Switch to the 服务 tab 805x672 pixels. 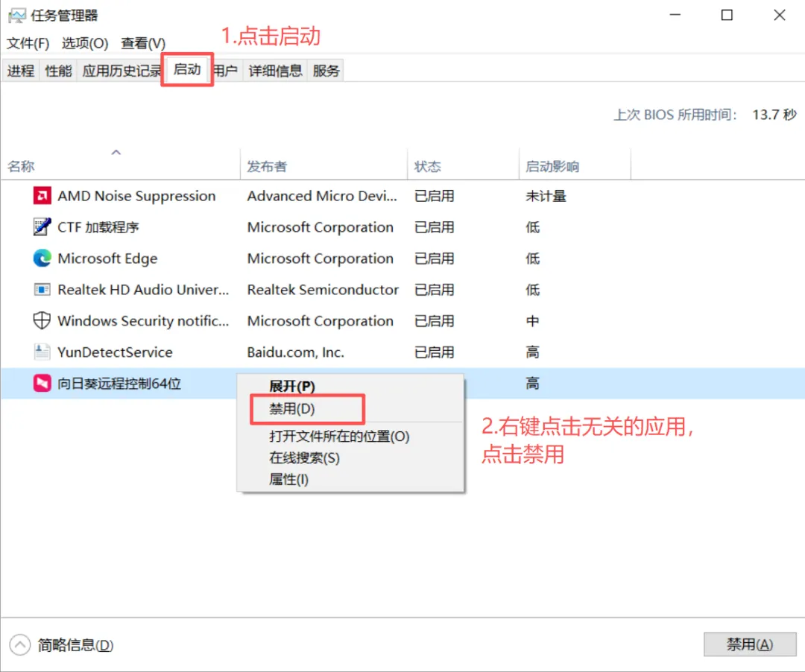[326, 71]
